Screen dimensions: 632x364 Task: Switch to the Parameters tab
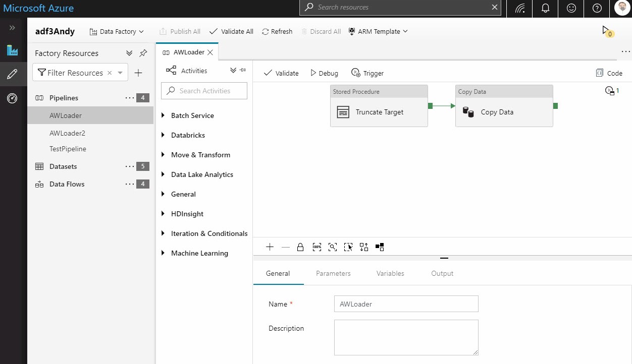click(333, 273)
